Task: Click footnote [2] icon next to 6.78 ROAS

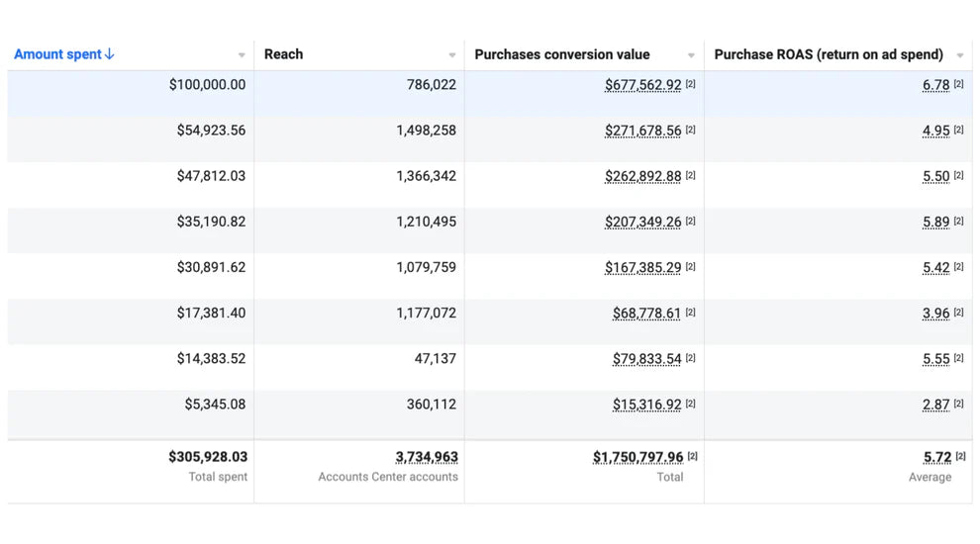Action: coord(958,84)
